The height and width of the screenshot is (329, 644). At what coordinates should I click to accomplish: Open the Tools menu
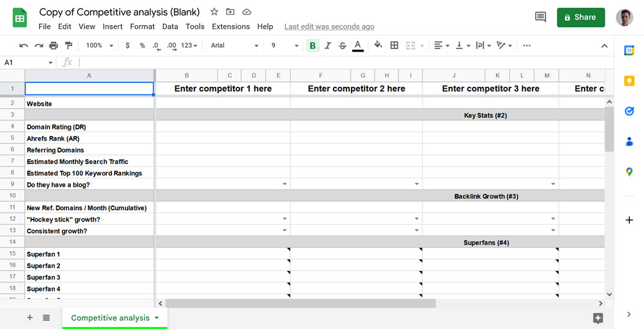pyautogui.click(x=194, y=26)
